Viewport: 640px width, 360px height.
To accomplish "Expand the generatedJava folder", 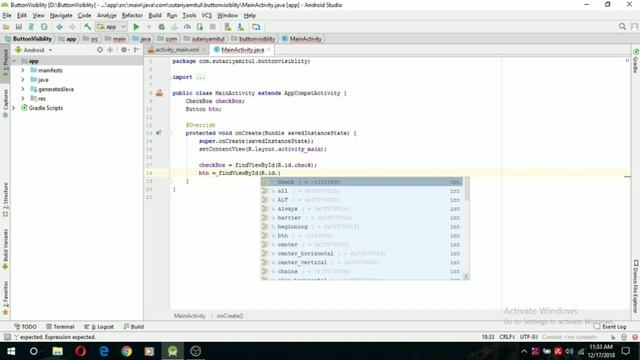I will (x=23, y=89).
